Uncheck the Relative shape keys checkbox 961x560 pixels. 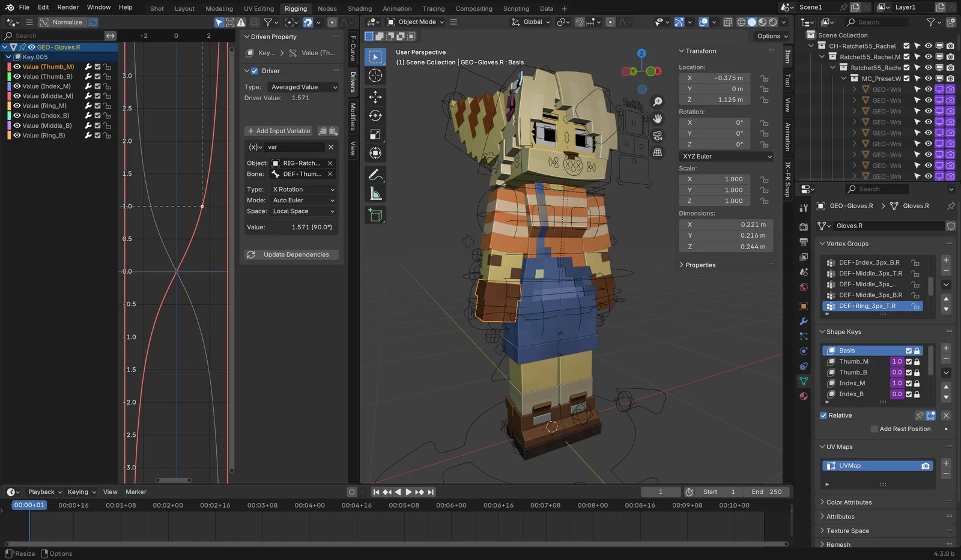823,415
